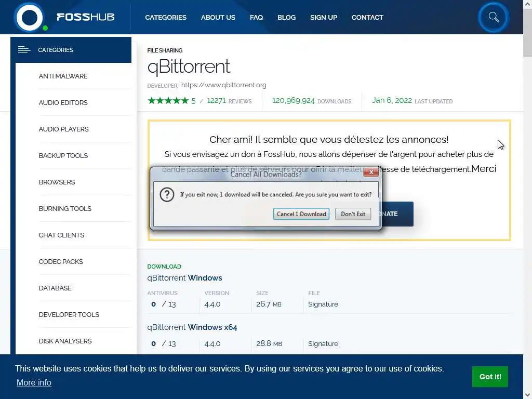532x399 pixels.
Task: Click the CATEGORIES sidebar header
Action: (x=71, y=50)
